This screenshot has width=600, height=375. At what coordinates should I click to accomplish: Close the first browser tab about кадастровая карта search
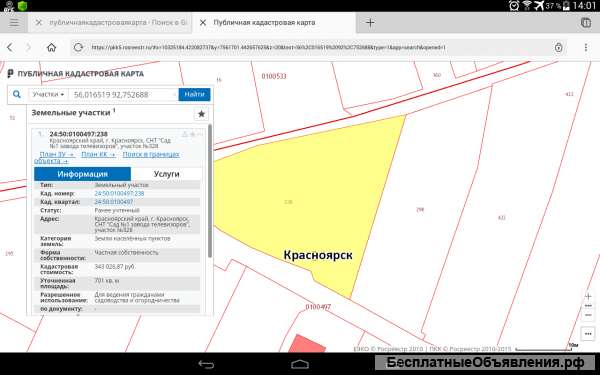click(x=39, y=23)
